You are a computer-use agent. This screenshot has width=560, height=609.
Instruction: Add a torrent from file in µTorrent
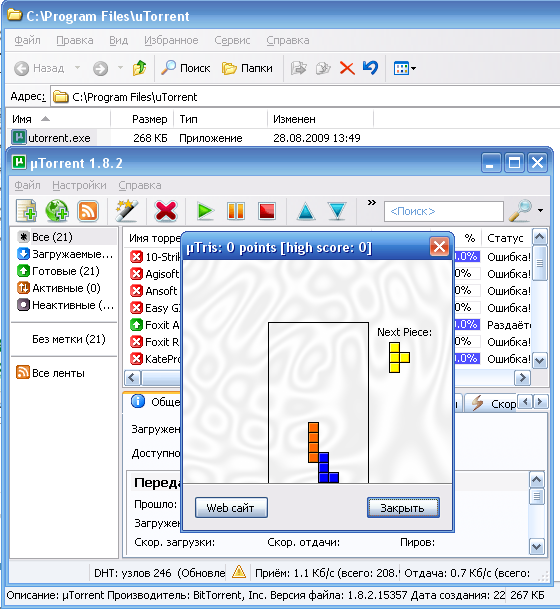pos(27,211)
